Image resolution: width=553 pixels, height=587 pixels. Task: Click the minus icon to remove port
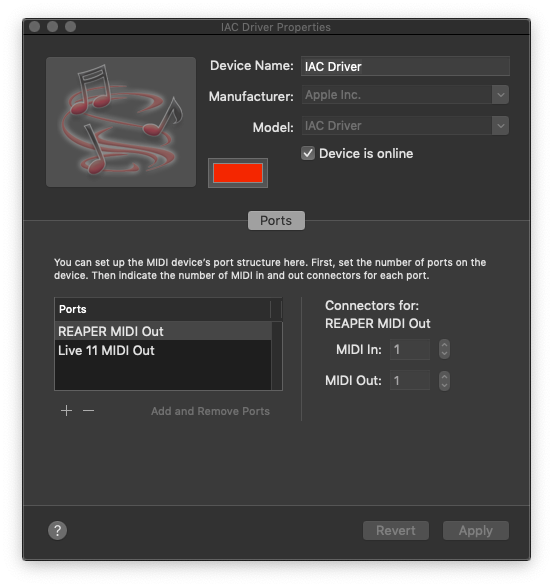coord(88,411)
